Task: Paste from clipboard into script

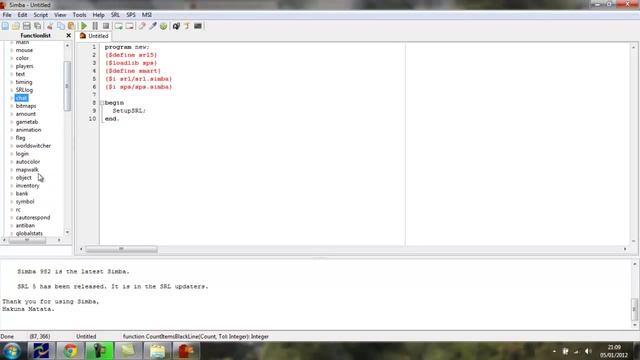Action: click(71, 26)
